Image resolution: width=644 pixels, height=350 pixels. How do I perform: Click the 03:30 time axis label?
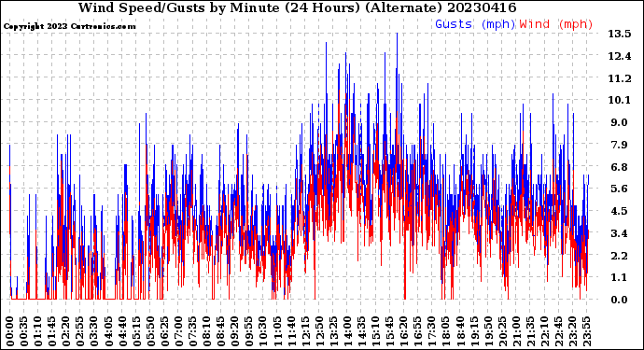94,331
